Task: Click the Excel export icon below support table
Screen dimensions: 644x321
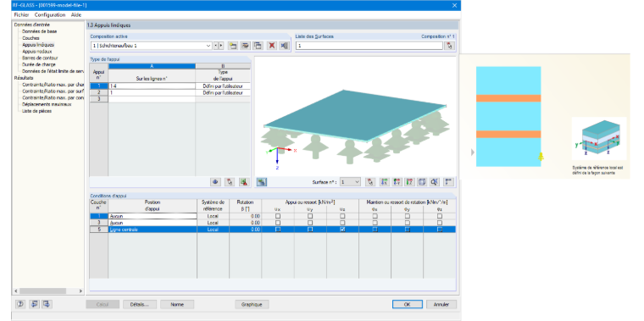Action: 244,182
